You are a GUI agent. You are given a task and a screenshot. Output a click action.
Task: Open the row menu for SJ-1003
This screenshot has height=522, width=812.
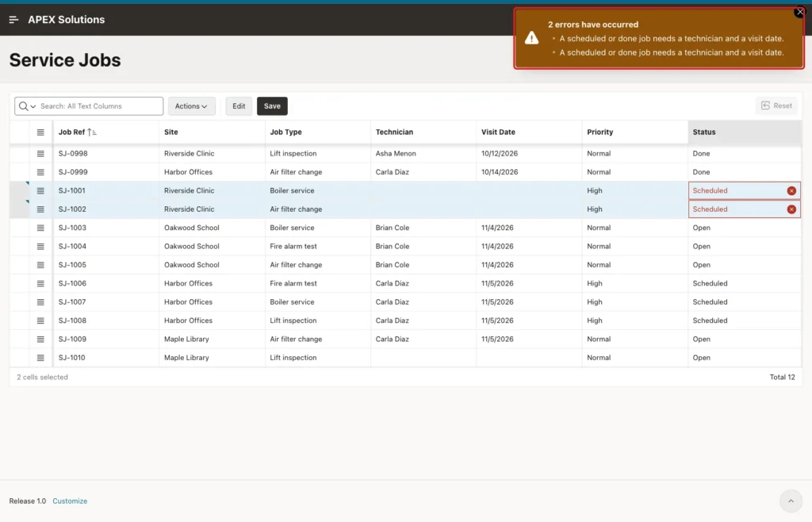(x=40, y=228)
